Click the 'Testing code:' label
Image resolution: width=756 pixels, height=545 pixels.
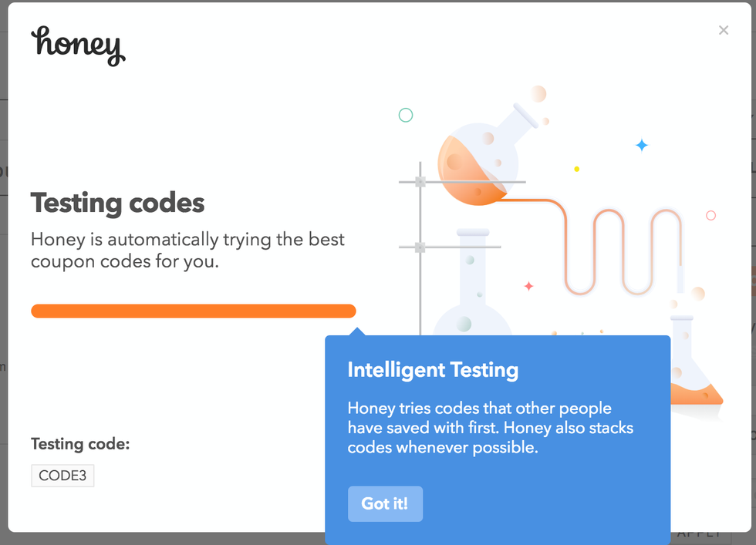(80, 444)
